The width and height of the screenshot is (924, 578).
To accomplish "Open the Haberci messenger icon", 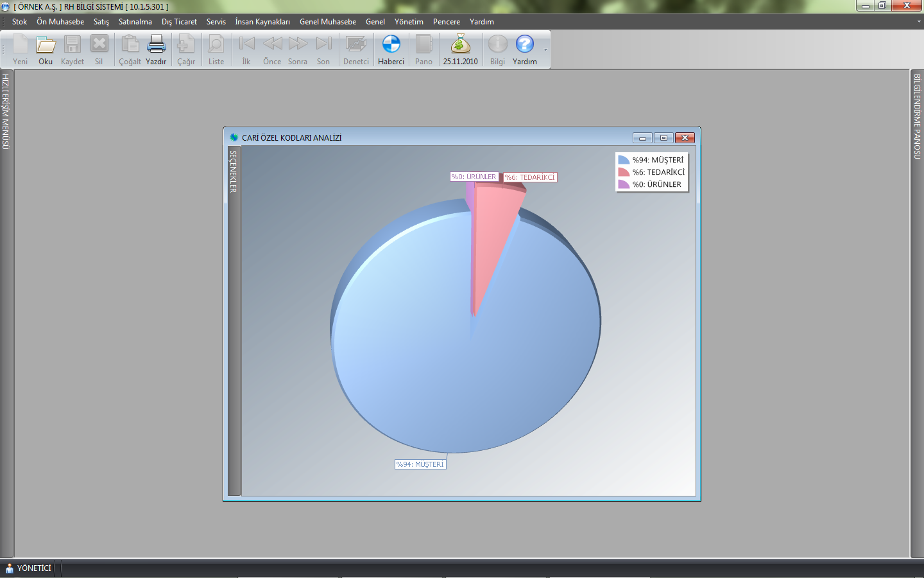I will point(391,45).
